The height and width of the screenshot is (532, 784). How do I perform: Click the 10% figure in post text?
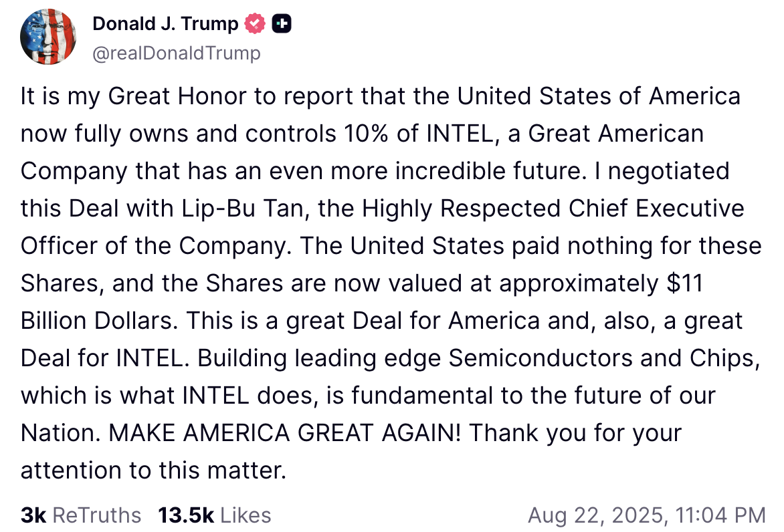point(366,134)
